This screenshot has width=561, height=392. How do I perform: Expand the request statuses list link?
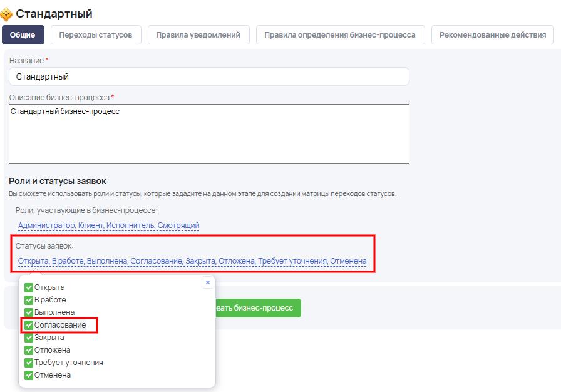(192, 261)
